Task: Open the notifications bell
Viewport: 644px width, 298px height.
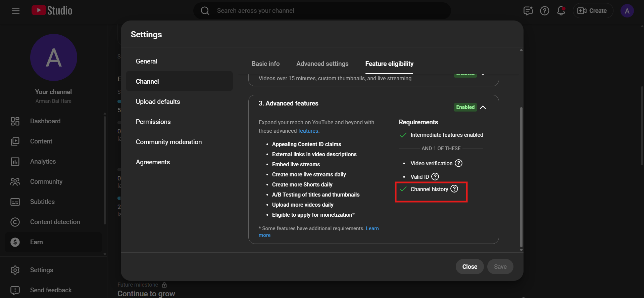Action: 561,11
